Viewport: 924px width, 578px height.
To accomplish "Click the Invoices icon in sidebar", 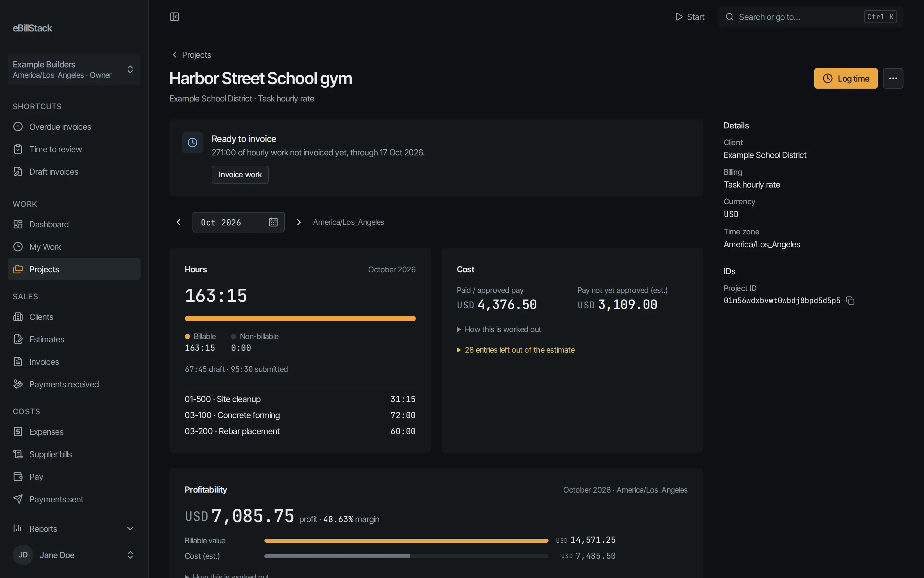I will (18, 362).
